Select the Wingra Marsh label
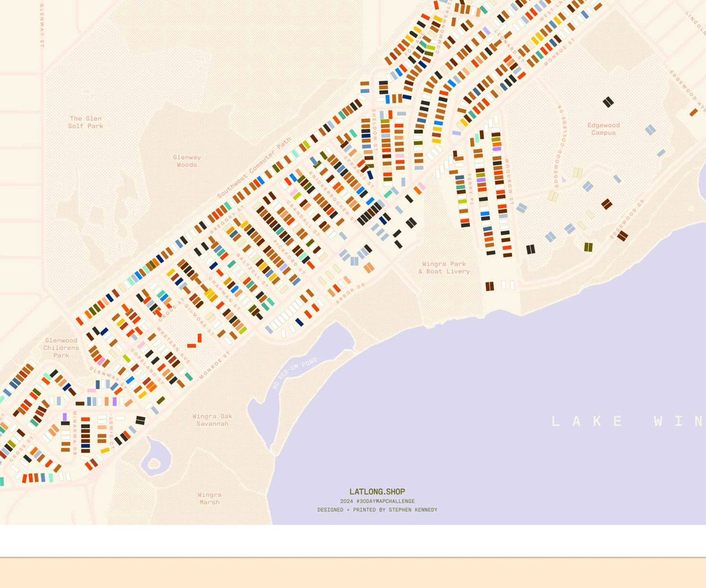 pos(209,498)
